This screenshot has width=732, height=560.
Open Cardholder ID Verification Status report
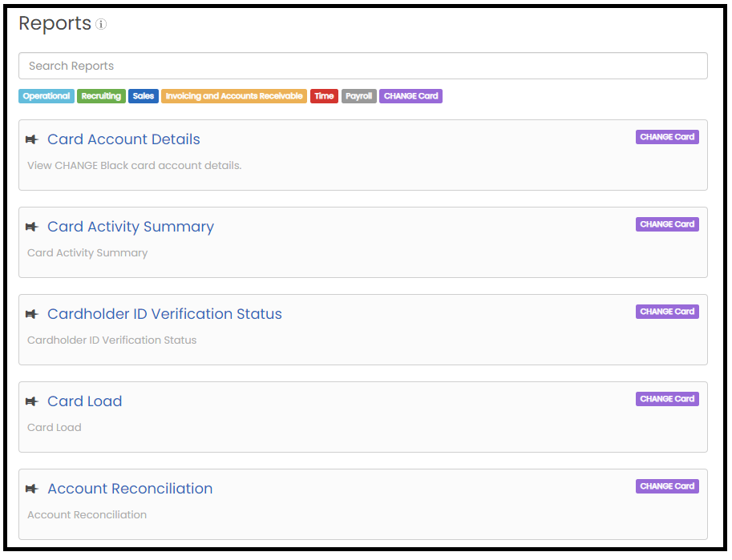point(165,314)
